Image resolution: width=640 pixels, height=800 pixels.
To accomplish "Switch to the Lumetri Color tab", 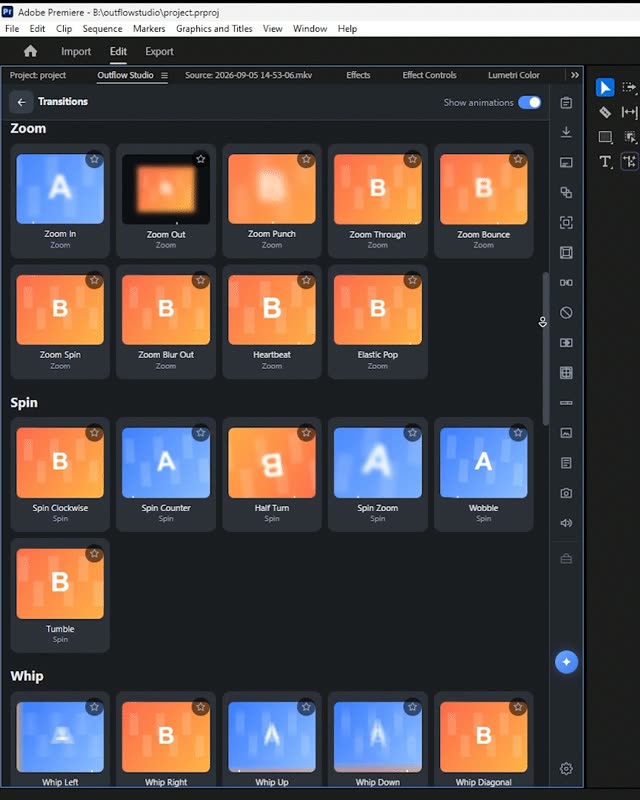I will (x=513, y=75).
